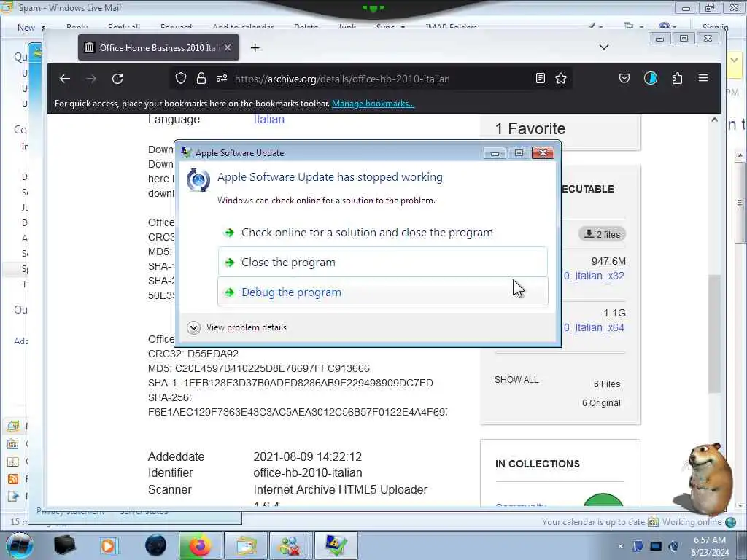Show hidden system tray icons
The width and height of the screenshot is (747, 560).
620,547
